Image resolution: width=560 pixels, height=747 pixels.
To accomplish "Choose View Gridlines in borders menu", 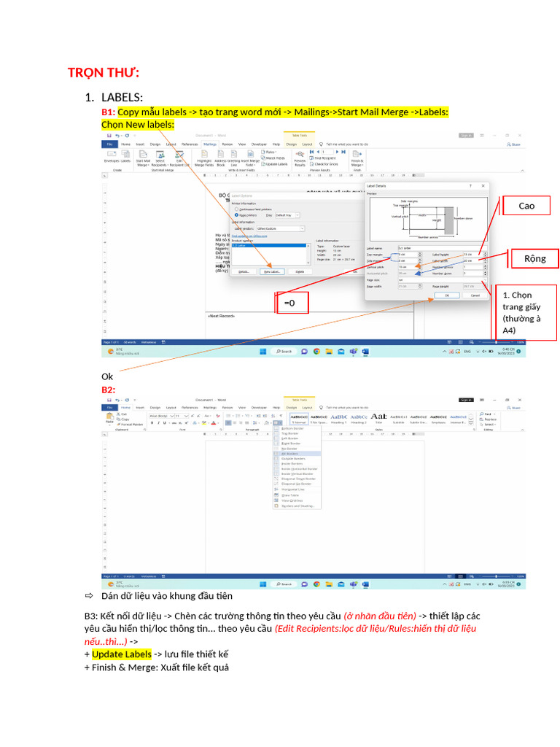I will point(297,500).
